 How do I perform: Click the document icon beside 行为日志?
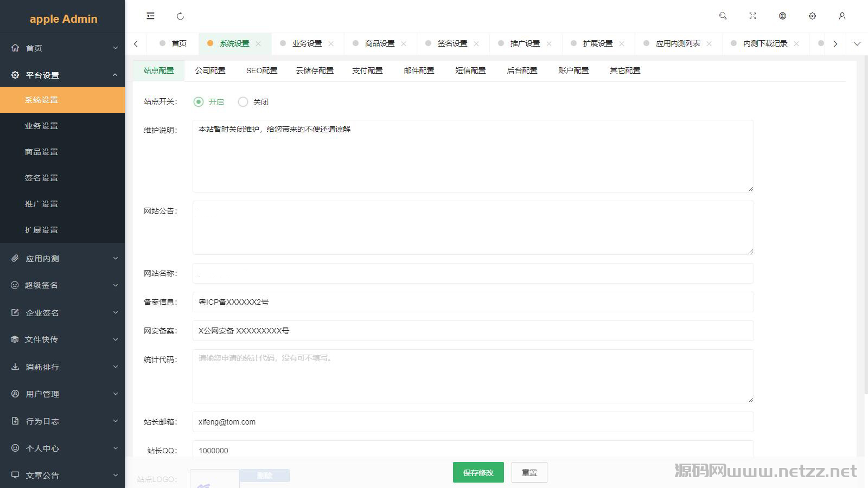(15, 421)
